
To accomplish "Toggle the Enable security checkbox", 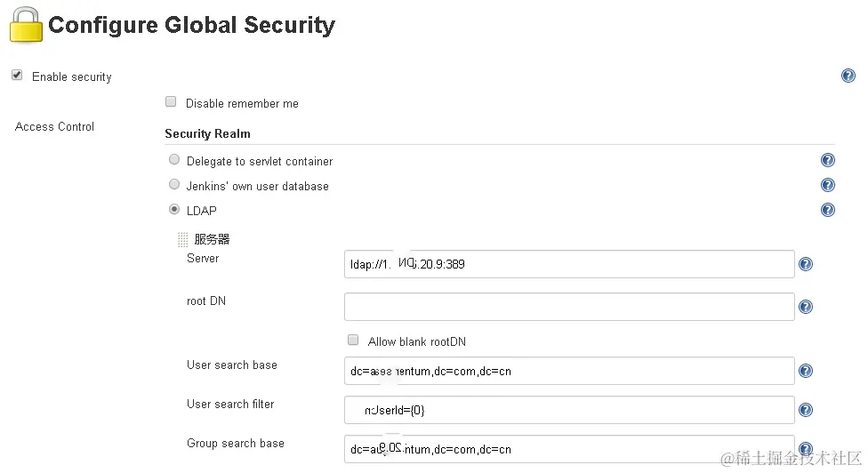I will tap(17, 76).
